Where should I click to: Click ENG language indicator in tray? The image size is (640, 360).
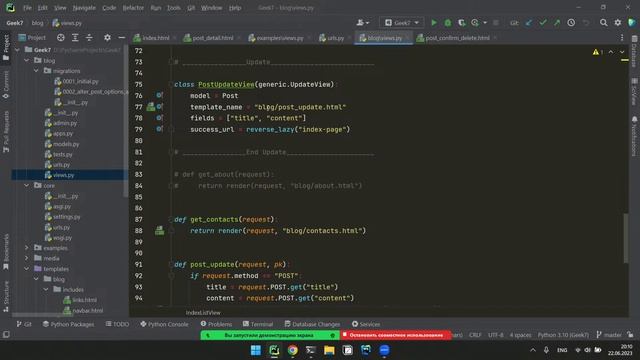pos(562,350)
